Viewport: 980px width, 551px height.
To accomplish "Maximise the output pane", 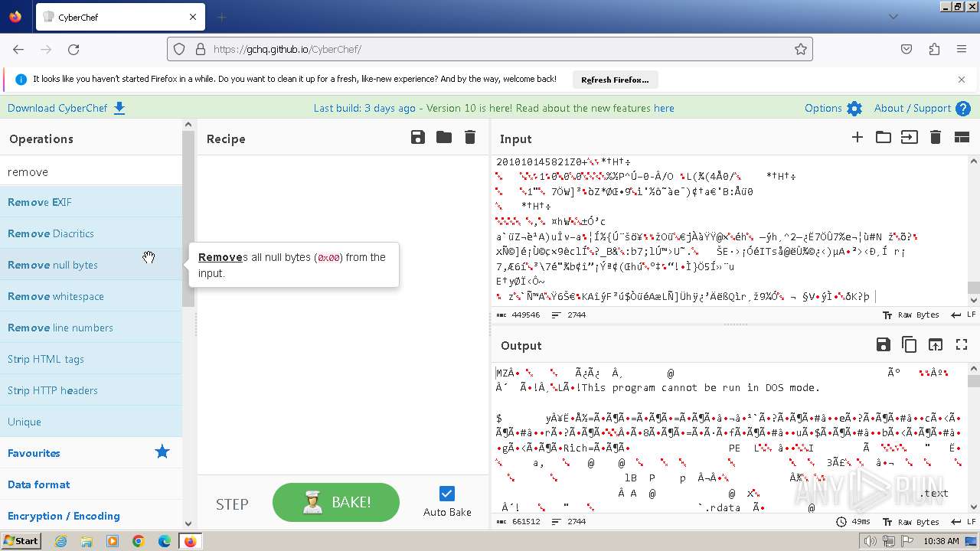I will coord(962,344).
